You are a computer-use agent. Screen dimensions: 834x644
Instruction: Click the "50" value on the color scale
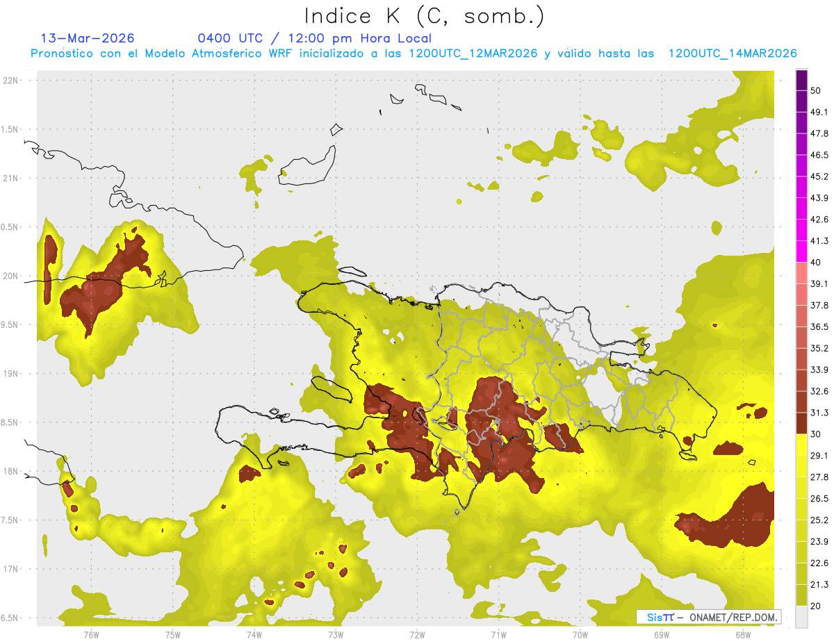point(815,90)
